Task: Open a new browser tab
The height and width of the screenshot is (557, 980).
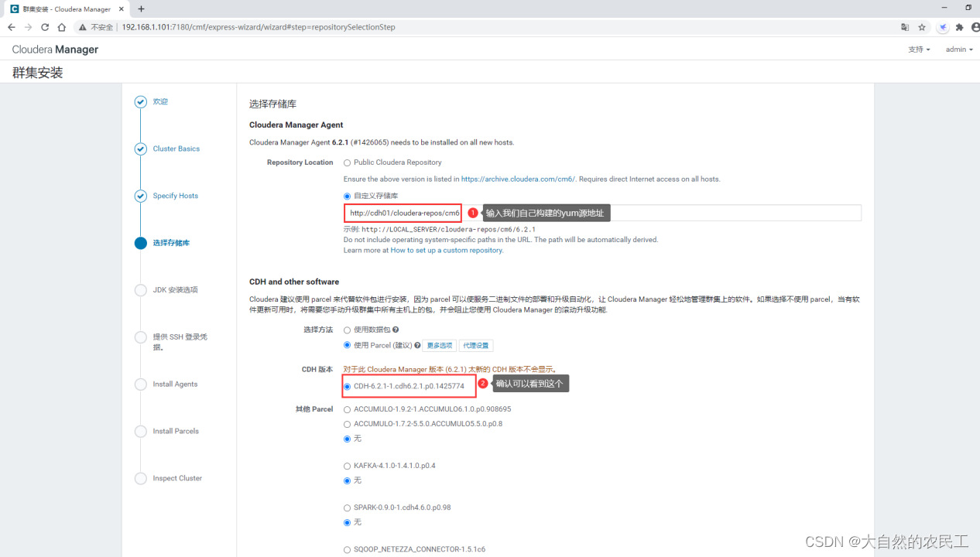Action: [141, 9]
